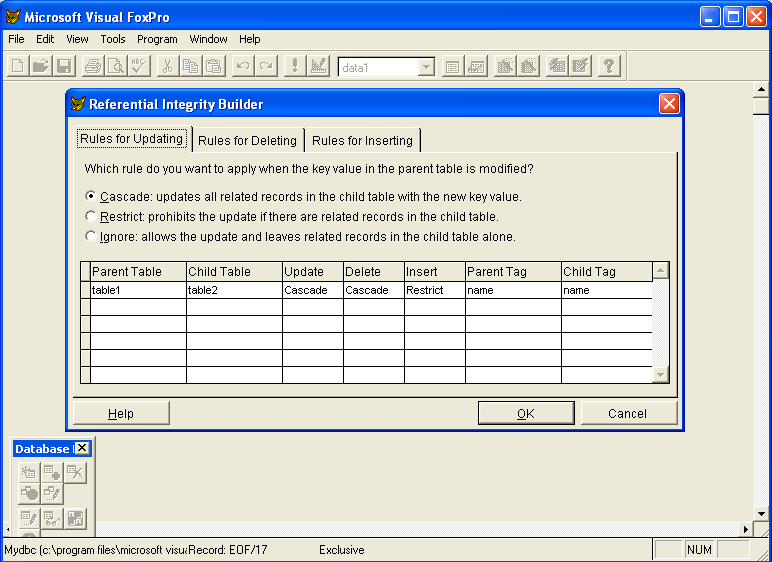Click the name cell under Parent Tag
The width and height of the screenshot is (772, 562).
[514, 290]
